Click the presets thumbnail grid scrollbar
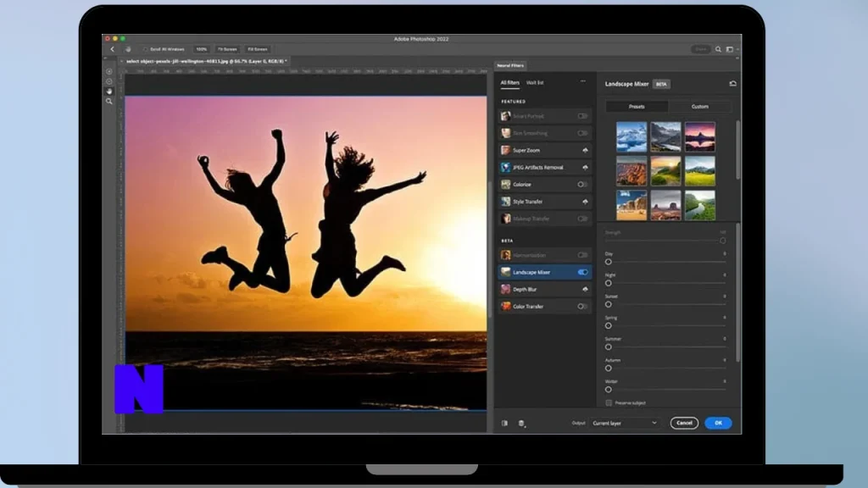868x488 pixels. pyautogui.click(x=737, y=149)
